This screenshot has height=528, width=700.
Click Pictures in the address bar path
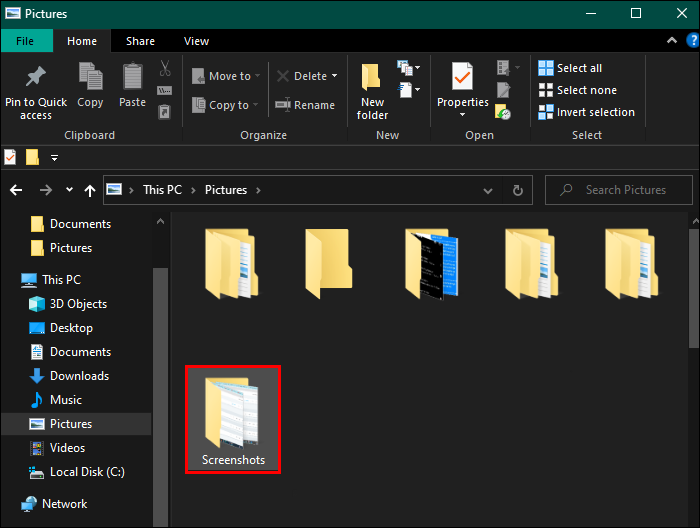coord(226,190)
